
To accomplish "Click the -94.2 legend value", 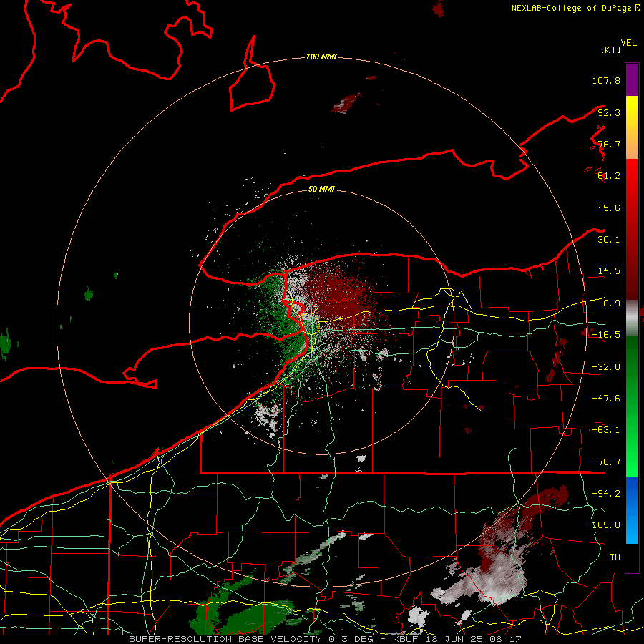I will [x=606, y=493].
